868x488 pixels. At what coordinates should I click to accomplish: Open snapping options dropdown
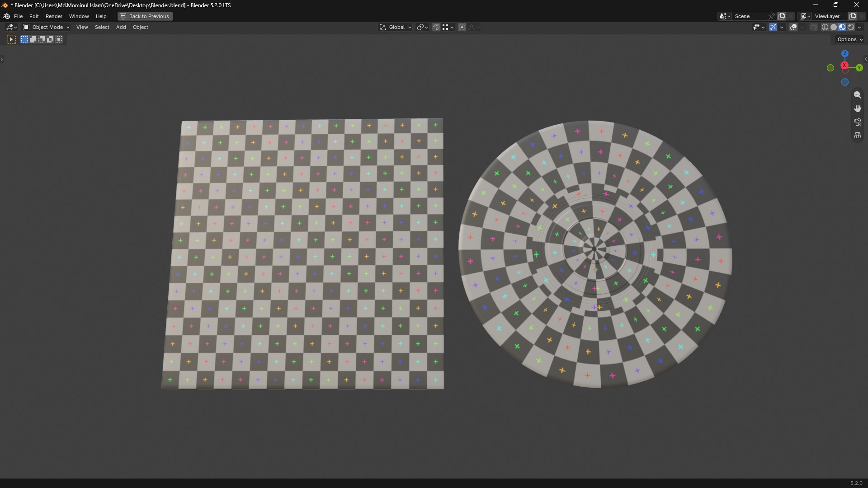[x=448, y=28]
